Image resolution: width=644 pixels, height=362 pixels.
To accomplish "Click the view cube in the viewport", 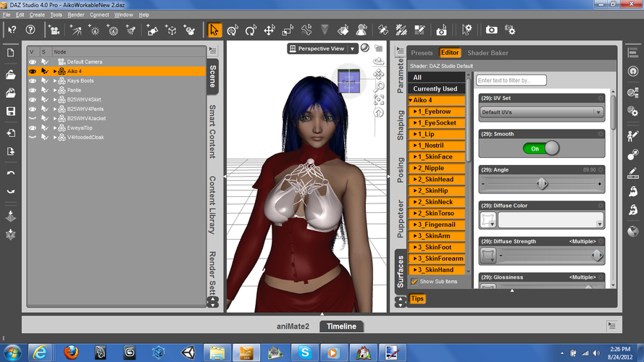I will (348, 81).
